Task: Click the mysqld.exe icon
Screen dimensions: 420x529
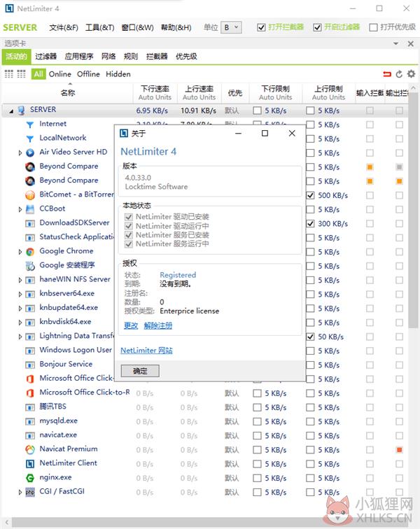Action: coord(30,421)
